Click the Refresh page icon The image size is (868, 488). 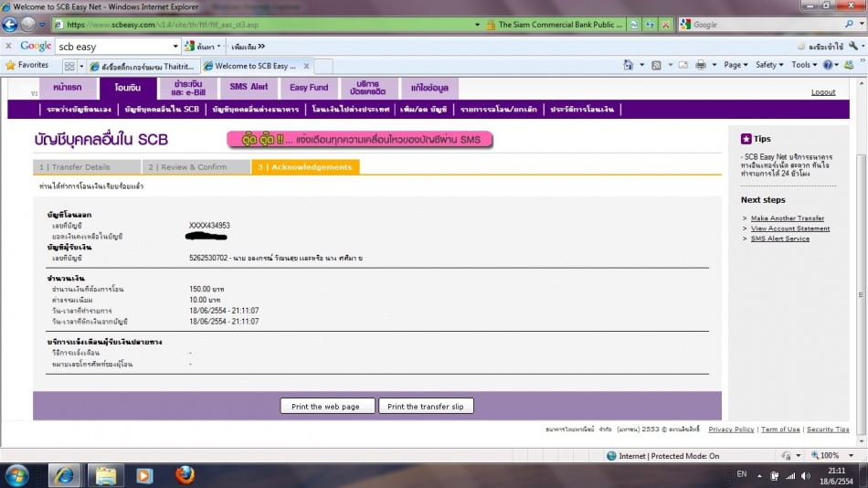649,25
